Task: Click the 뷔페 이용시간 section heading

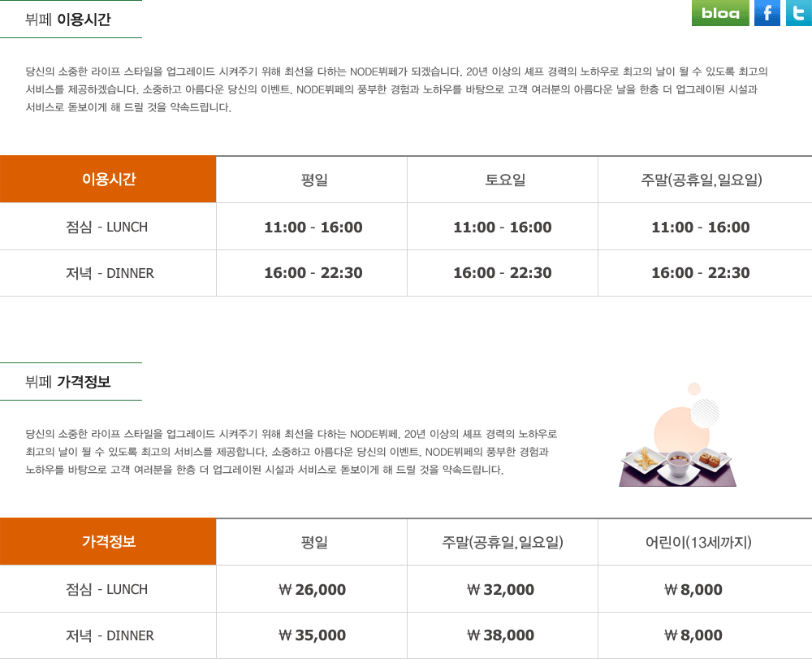Action: 68,20
